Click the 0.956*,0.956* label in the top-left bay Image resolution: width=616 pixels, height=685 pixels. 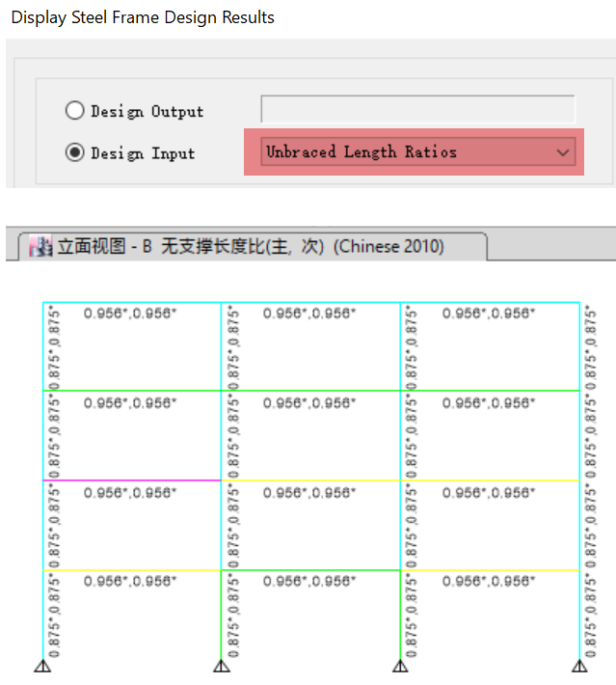tap(130, 314)
